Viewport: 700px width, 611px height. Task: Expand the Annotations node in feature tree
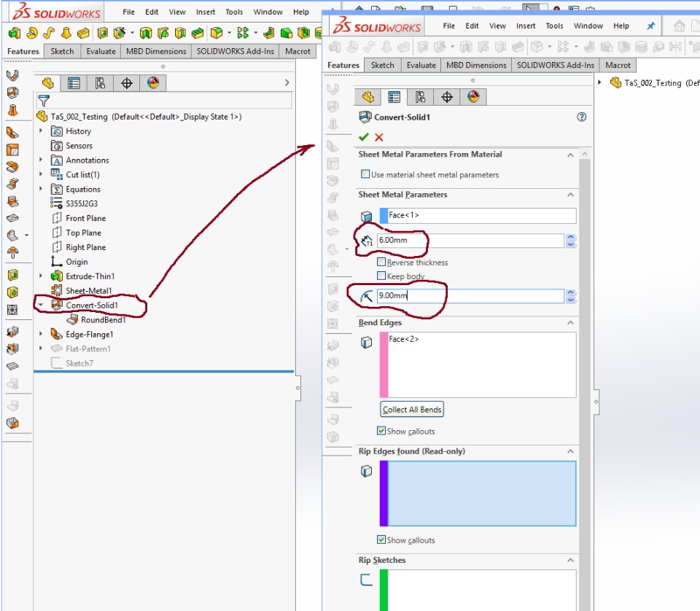(41, 160)
